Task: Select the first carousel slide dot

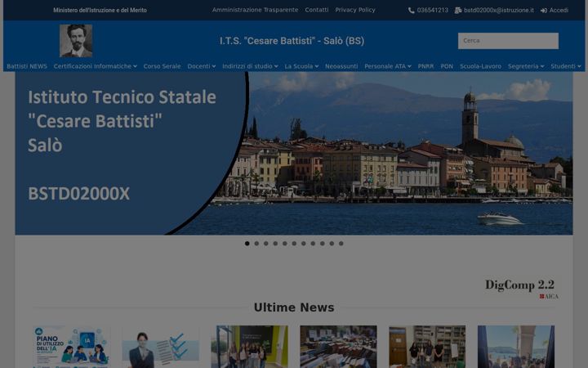Action: tap(247, 244)
